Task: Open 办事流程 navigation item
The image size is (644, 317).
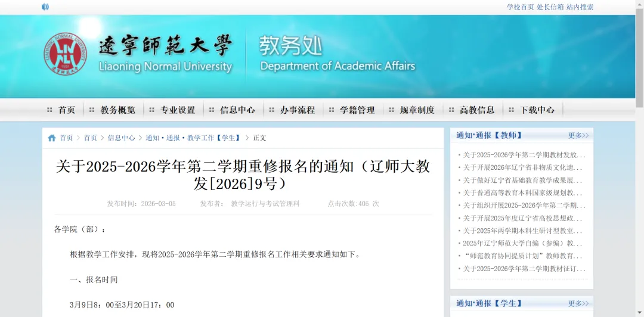Action: click(x=298, y=110)
